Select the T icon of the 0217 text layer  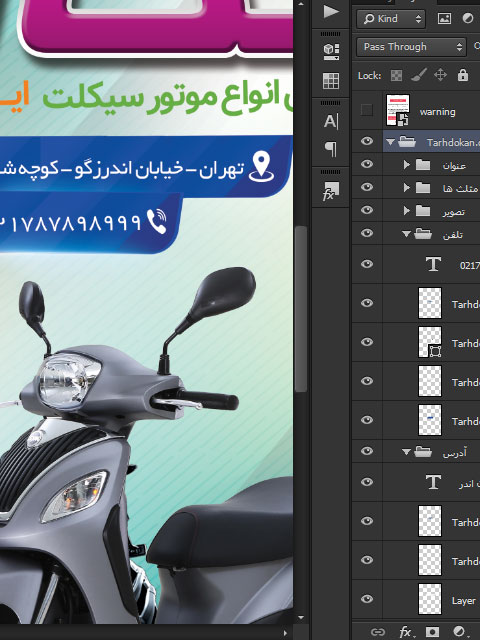[433, 264]
